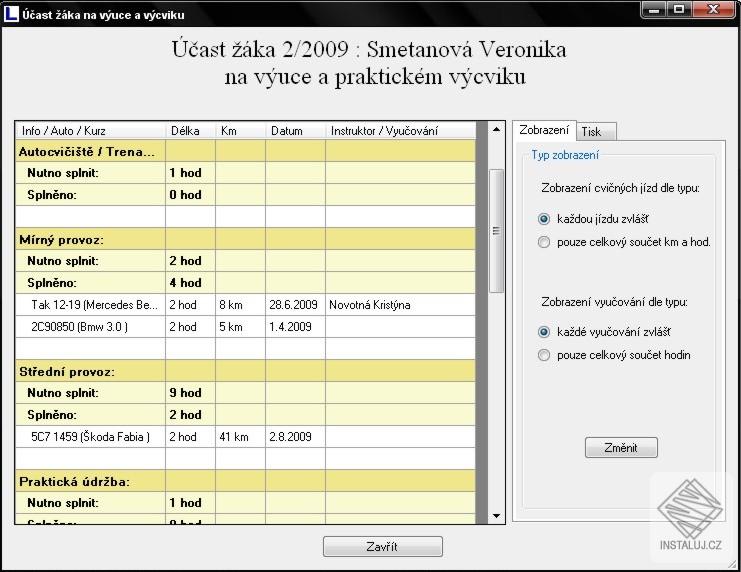Image resolution: width=741 pixels, height=572 pixels.
Task: Select the 'Autocvičiště / Trena...' section row
Action: 245,151
